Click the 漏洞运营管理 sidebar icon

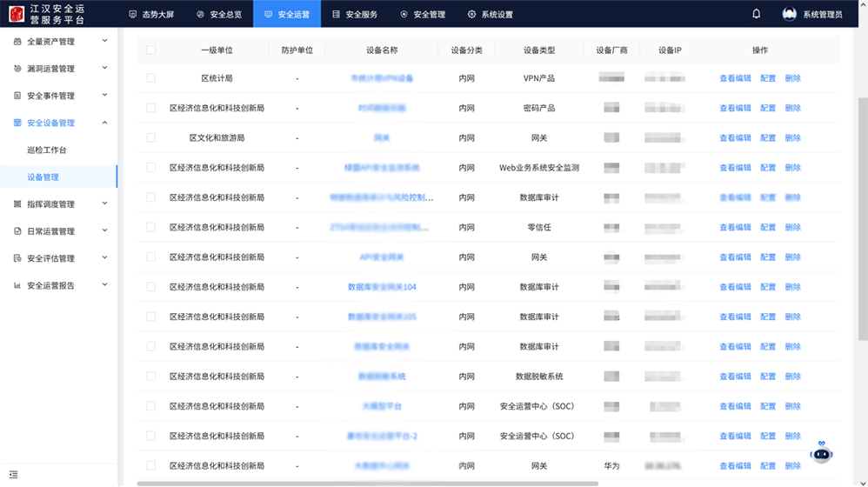(17, 68)
